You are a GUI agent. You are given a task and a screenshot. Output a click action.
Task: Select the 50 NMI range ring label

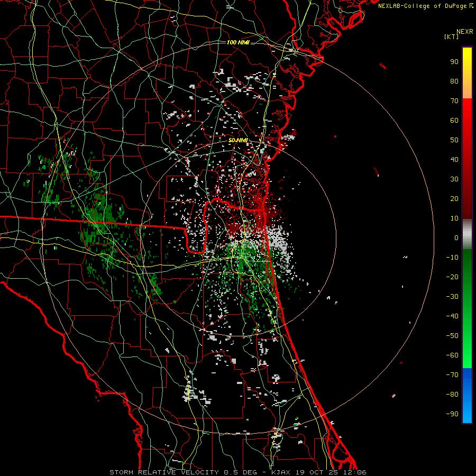(x=239, y=140)
